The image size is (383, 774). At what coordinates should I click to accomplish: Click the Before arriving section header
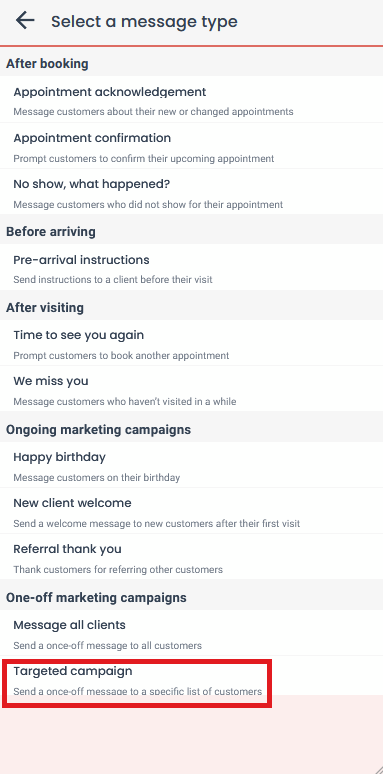51,232
